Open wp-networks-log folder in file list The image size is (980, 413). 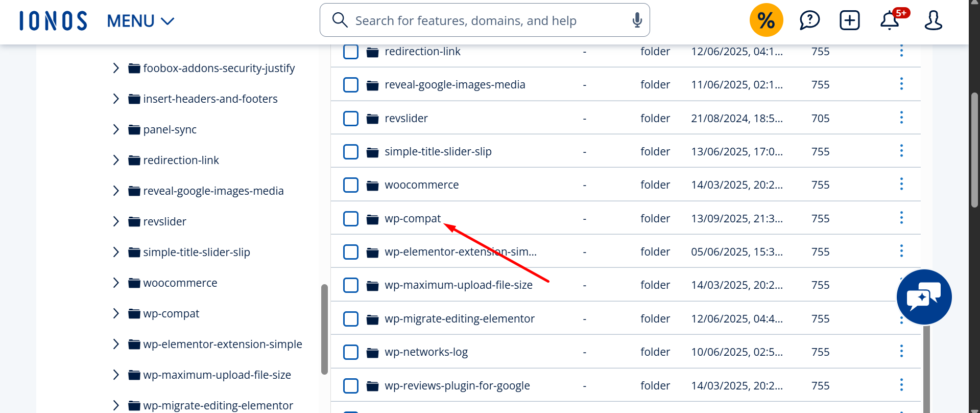[426, 352]
